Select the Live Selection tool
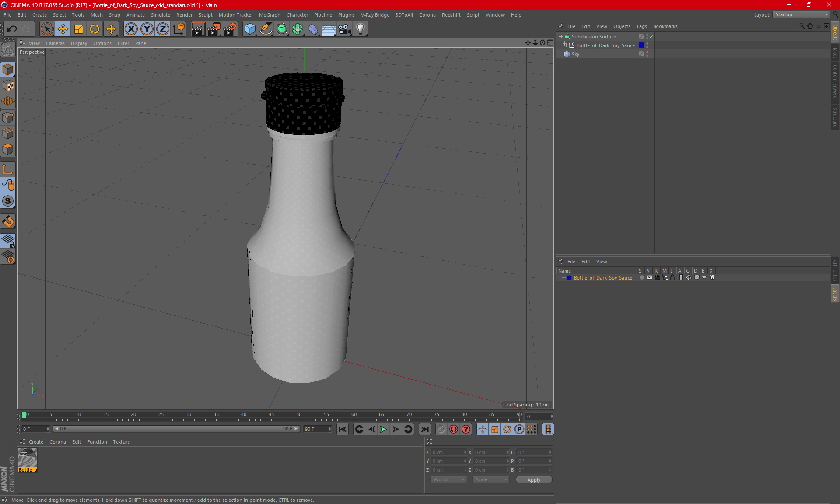Viewport: 840px width, 504px height. pos(47,29)
